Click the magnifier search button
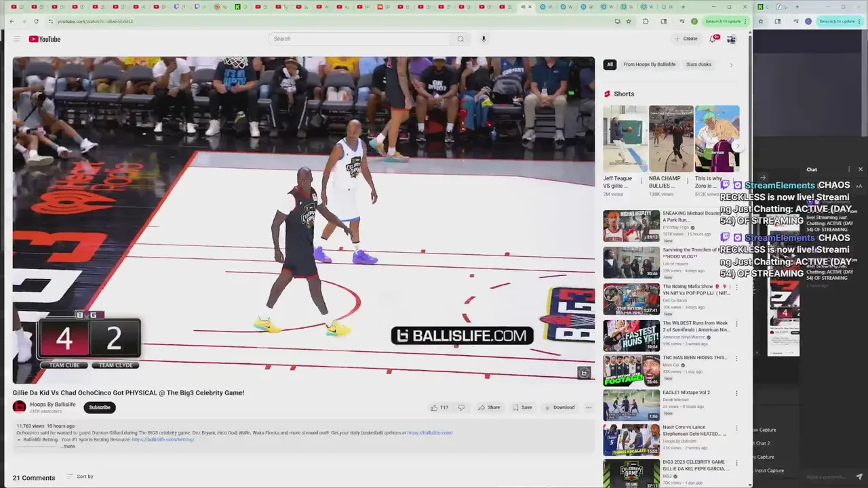 [461, 39]
